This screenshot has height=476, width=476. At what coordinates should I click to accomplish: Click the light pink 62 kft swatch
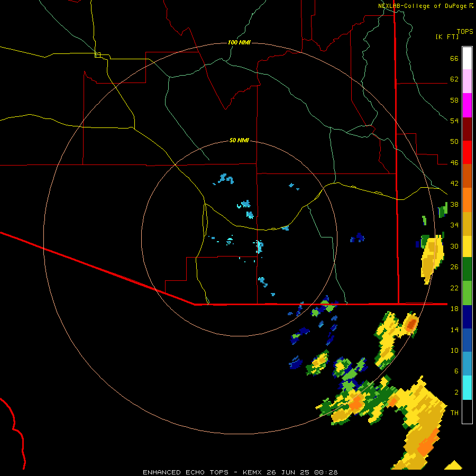[467, 81]
